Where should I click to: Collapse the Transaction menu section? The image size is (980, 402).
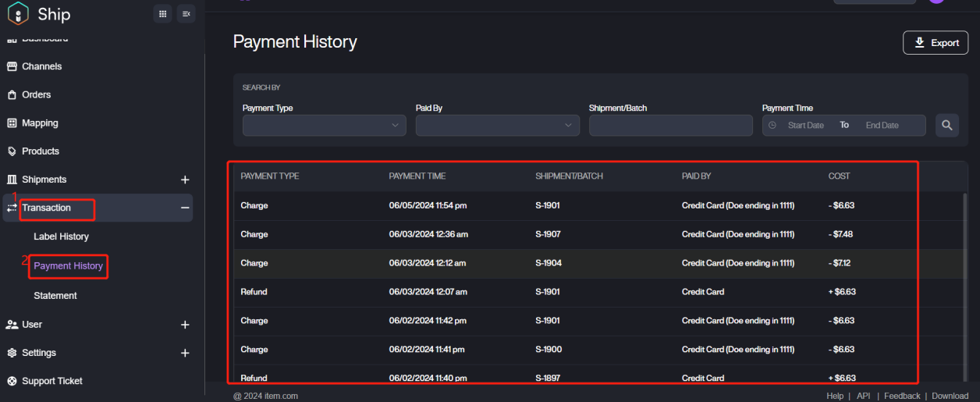pos(185,208)
